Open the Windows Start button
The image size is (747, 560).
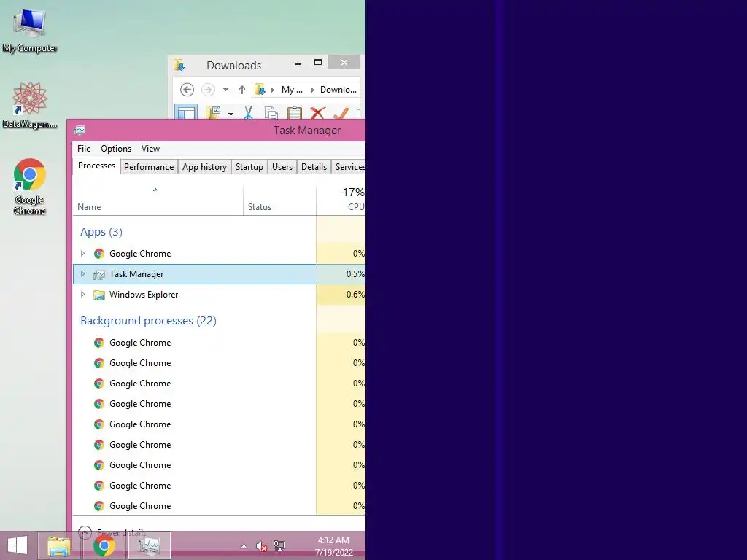(x=18, y=545)
